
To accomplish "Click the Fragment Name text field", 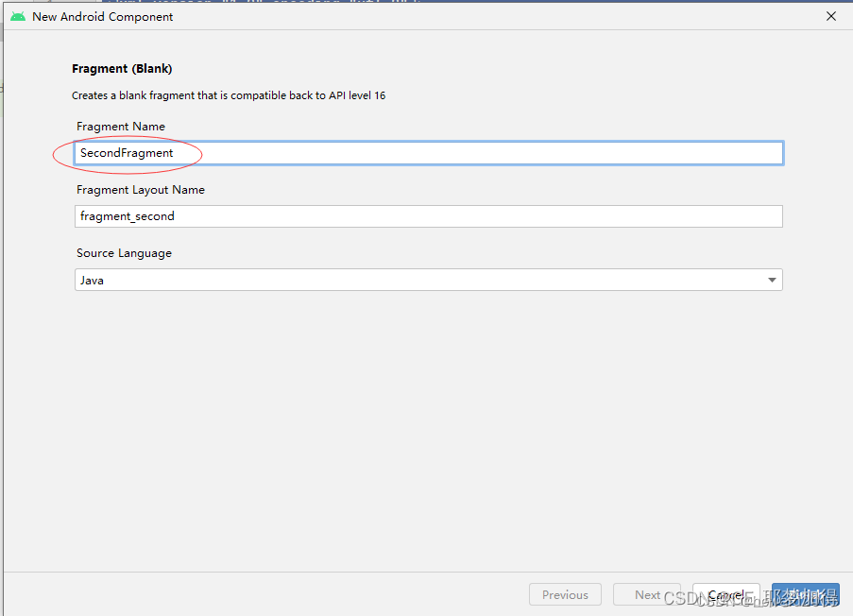I will coord(429,153).
